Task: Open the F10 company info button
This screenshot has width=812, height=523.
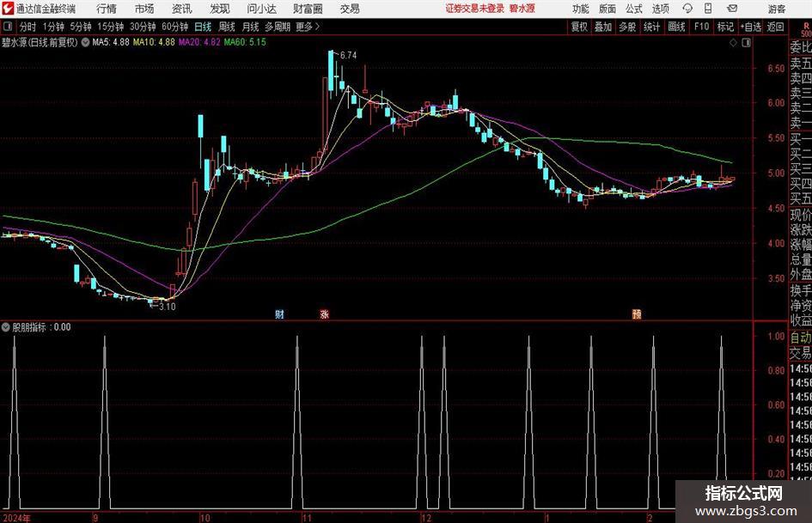Action: click(702, 27)
